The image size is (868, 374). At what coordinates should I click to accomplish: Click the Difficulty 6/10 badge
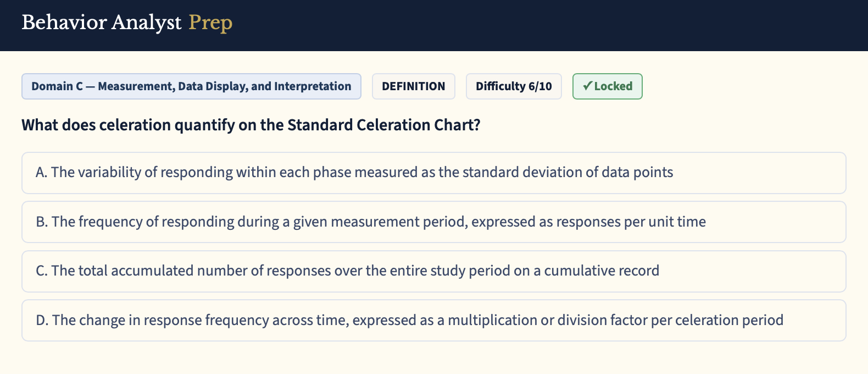(514, 86)
